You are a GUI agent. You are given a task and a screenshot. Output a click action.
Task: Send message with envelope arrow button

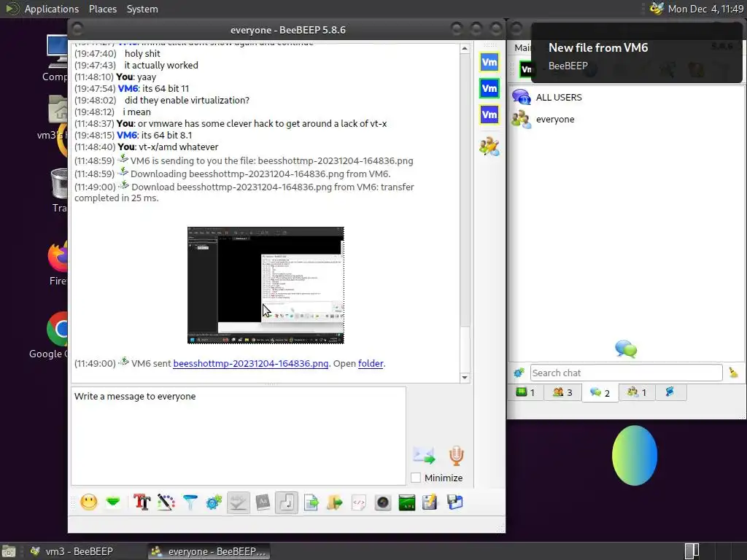click(424, 455)
